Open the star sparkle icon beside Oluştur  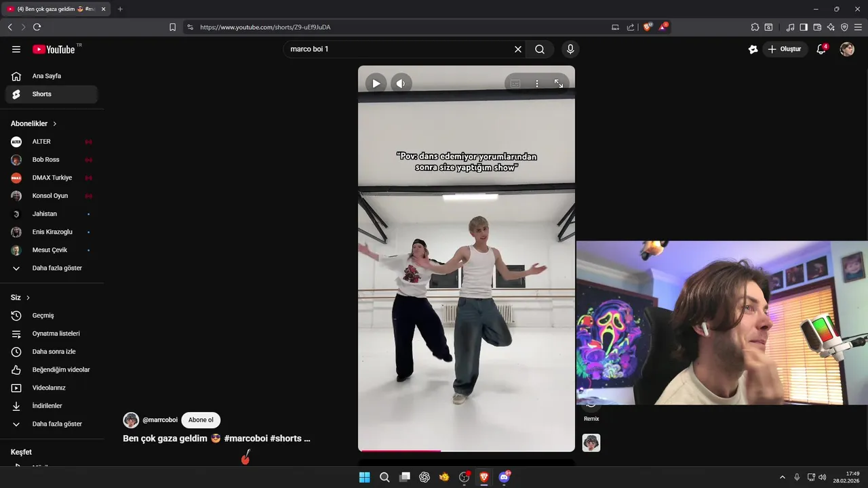click(x=753, y=49)
